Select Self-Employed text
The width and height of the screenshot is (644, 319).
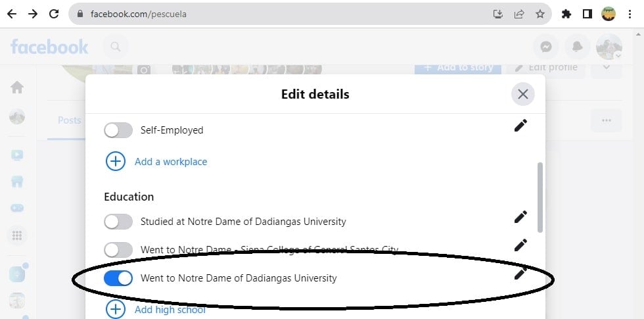tap(172, 130)
